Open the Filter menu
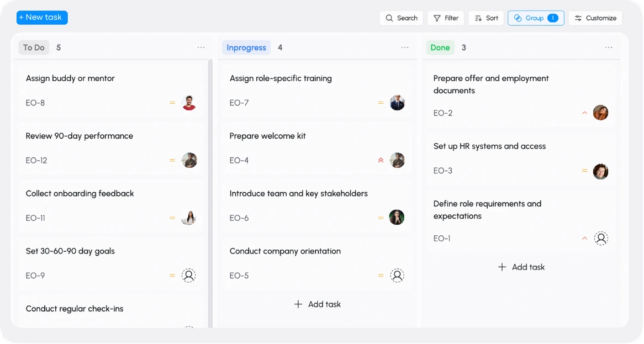 coord(446,18)
